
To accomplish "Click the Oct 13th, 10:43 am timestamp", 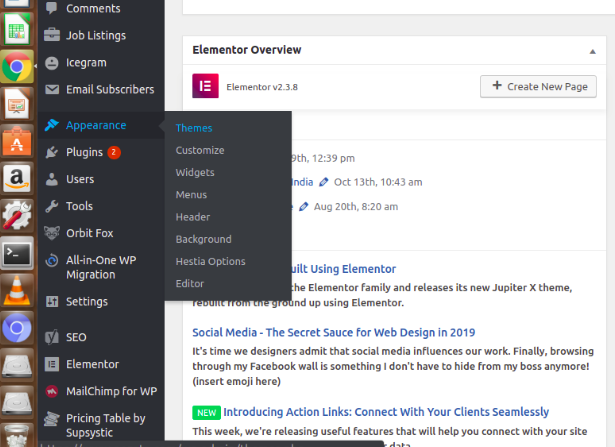I will pos(378,182).
